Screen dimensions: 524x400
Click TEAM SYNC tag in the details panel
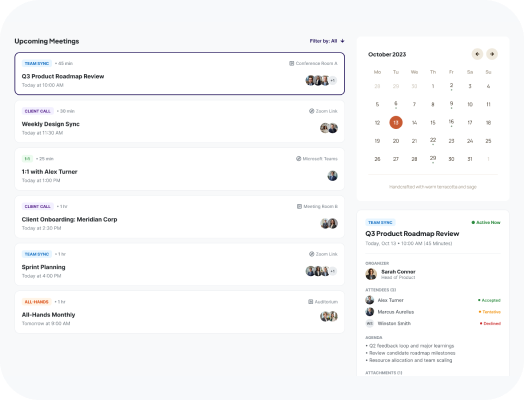pos(380,223)
